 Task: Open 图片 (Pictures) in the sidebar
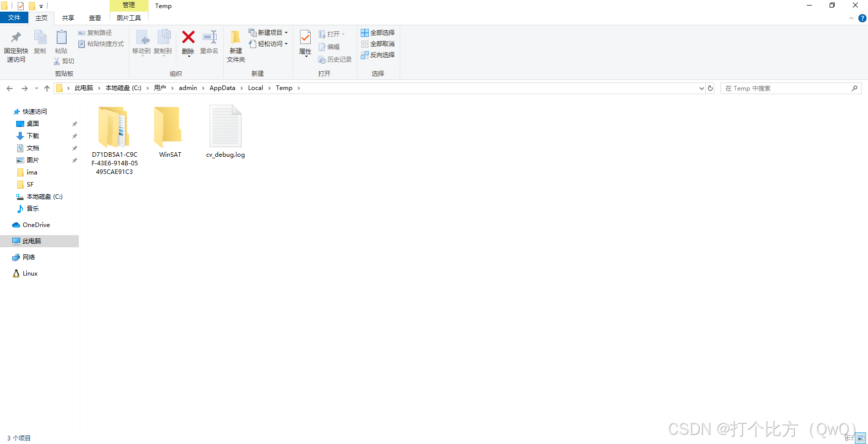[28, 160]
